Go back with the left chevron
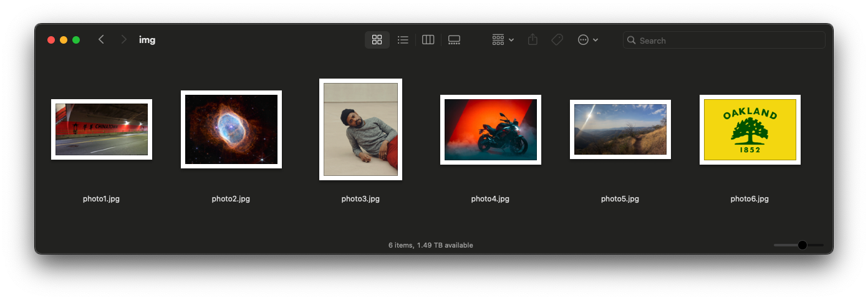868x300 pixels. [101, 40]
